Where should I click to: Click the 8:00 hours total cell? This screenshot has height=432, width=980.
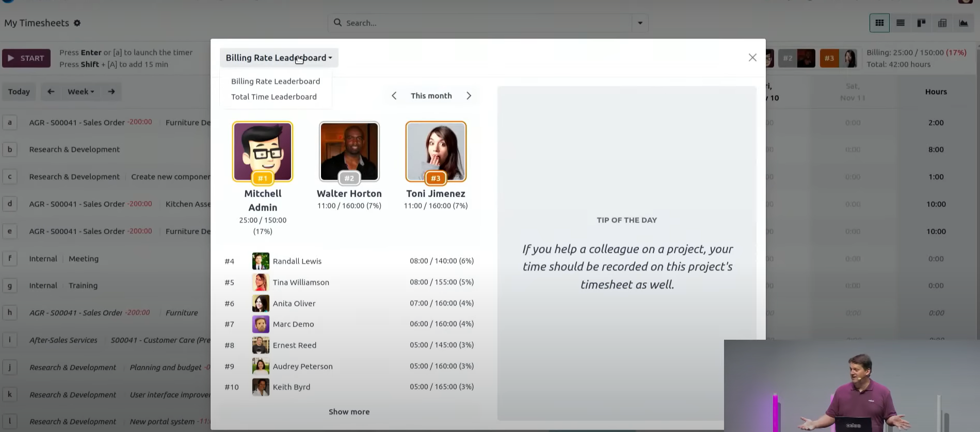936,149
